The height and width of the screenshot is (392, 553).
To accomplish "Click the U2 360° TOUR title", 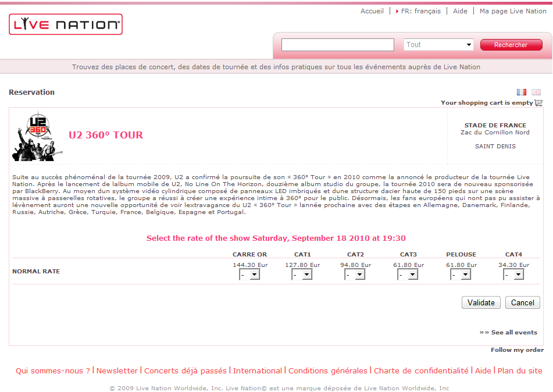I will [106, 135].
